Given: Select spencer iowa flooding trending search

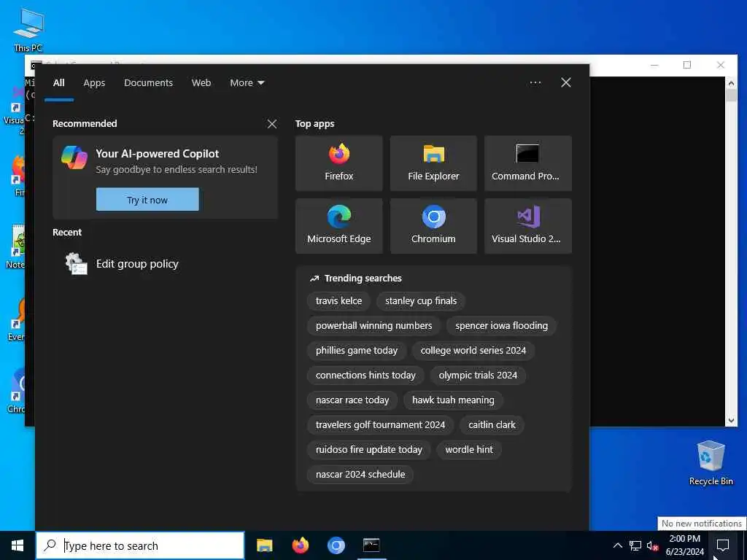Looking at the screenshot, I should pos(501,326).
